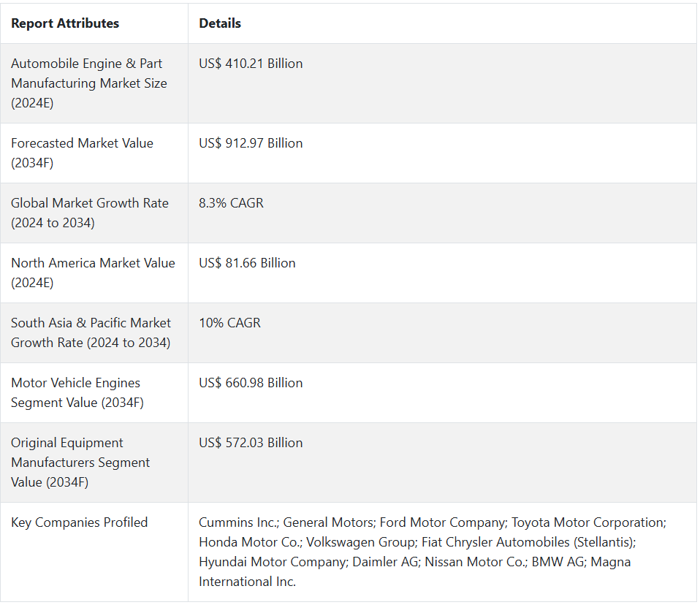Screen dimensions: 700x605
Task: Select the "8.3% CAGR" value
Action: pyautogui.click(x=231, y=203)
